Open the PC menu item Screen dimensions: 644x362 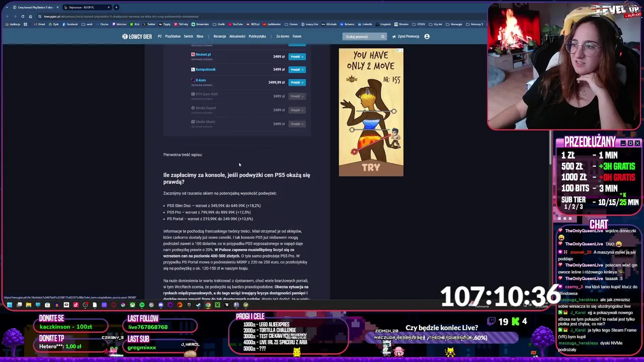159,36
